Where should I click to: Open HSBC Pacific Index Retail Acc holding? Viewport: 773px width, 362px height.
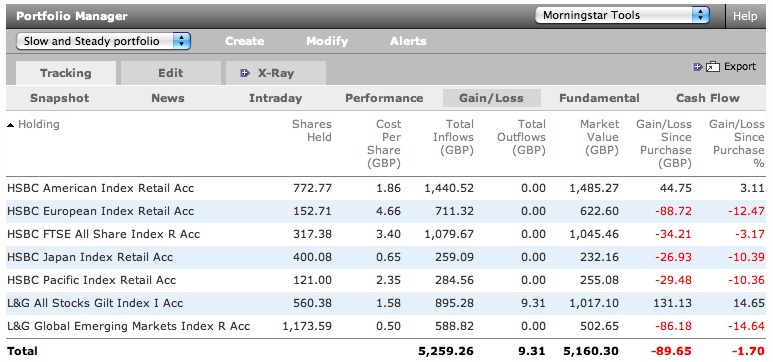pyautogui.click(x=92, y=280)
